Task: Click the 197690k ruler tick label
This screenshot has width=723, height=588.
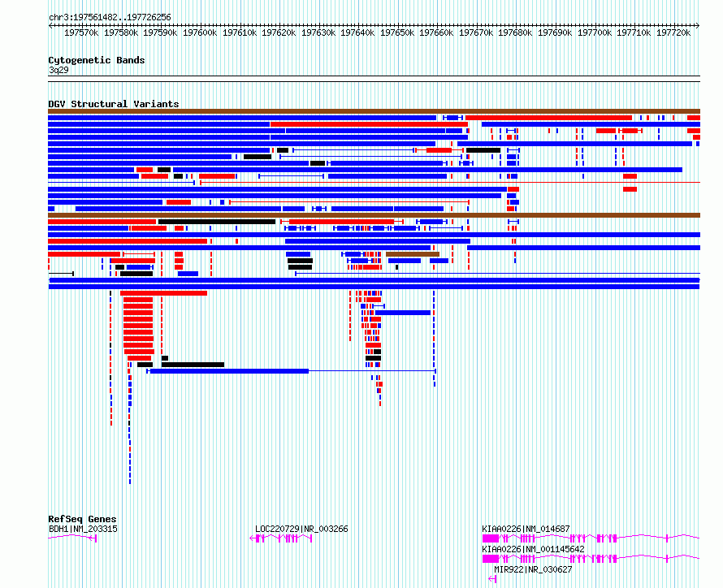Action: pos(555,32)
